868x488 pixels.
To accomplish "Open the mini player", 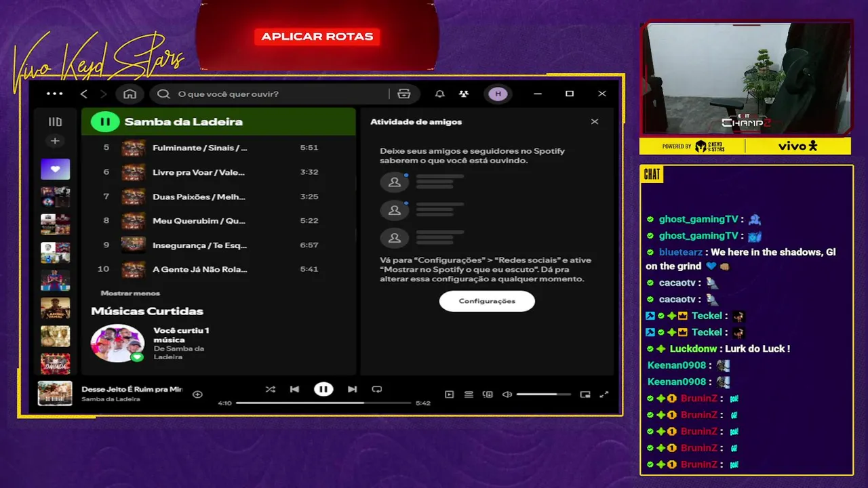I will click(x=585, y=394).
